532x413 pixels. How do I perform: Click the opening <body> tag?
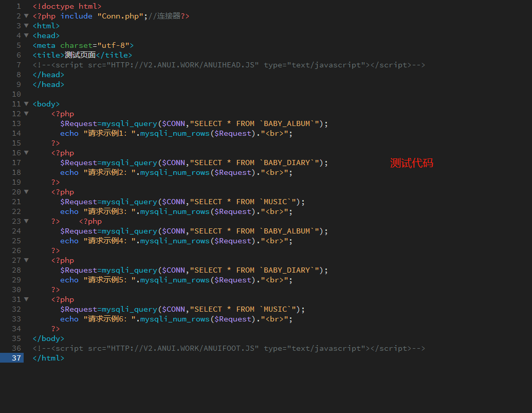(x=46, y=104)
